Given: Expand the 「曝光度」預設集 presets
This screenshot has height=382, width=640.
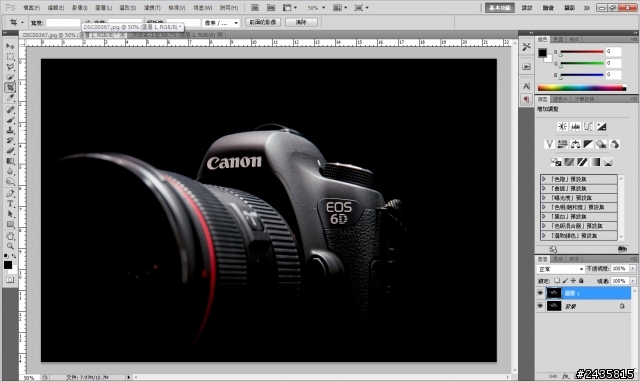Looking at the screenshot, I should [x=544, y=198].
